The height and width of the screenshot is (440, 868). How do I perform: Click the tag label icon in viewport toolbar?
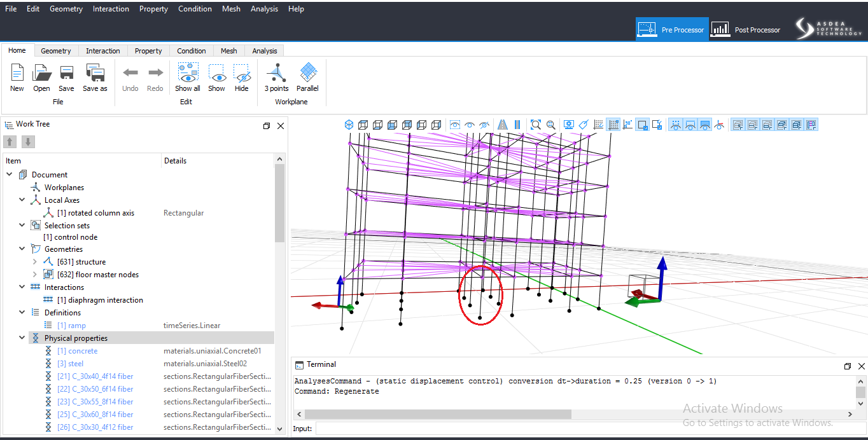point(584,125)
